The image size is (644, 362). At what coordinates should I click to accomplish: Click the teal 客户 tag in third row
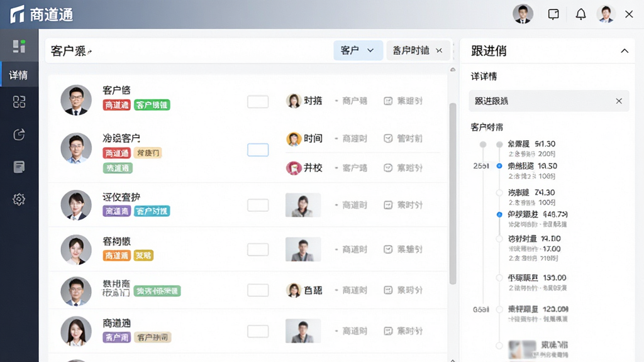tap(152, 211)
